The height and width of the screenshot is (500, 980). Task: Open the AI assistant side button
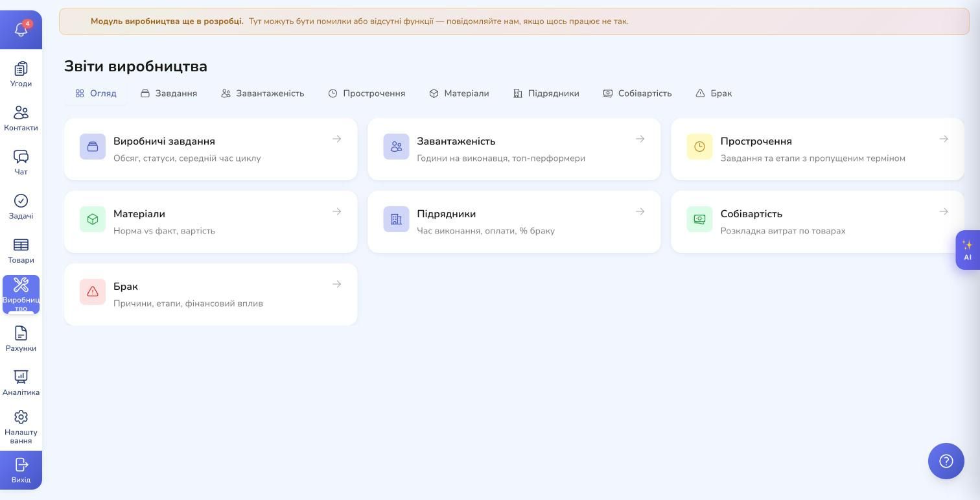tap(967, 250)
